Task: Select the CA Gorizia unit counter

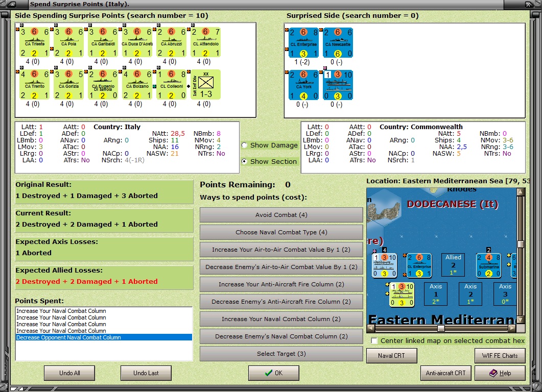Action: (x=68, y=85)
